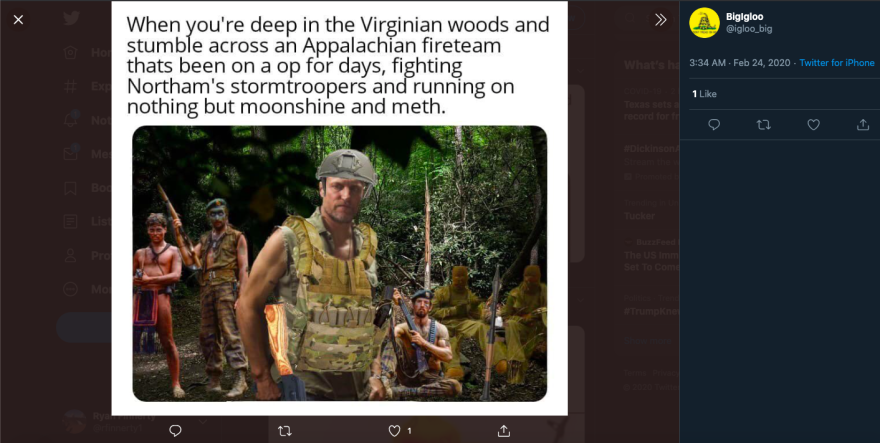The width and height of the screenshot is (880, 443).
Task: Click reply icon below the image
Action: [x=175, y=431]
